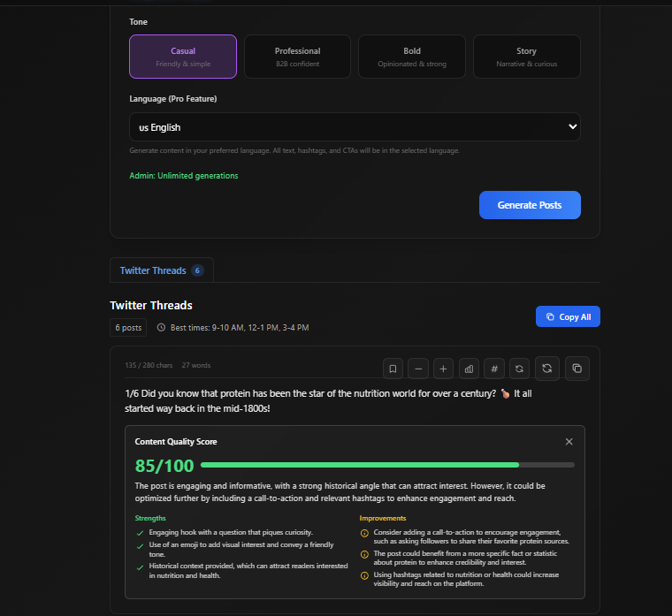
Task: Close the Content Quality Score panel
Action: (569, 441)
